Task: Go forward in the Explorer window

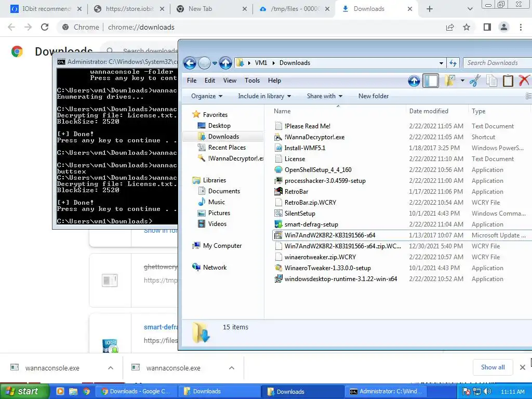Action: point(204,63)
